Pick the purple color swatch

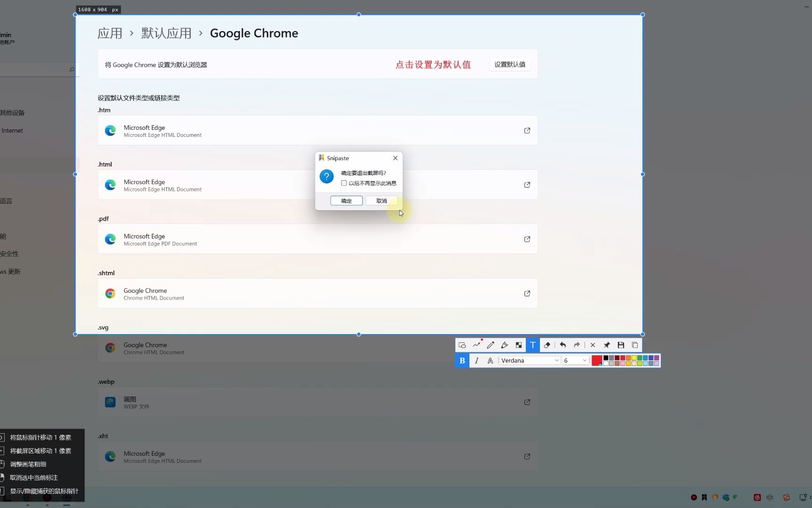click(656, 358)
